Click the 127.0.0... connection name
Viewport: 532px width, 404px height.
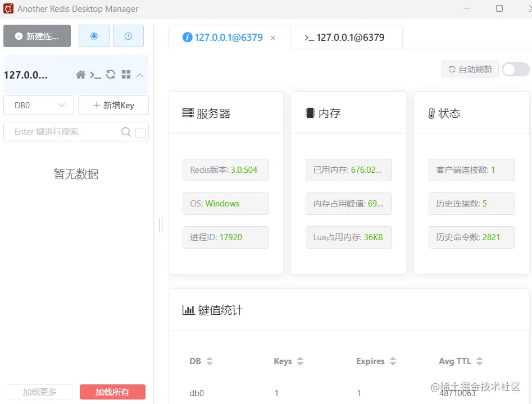tap(26, 75)
